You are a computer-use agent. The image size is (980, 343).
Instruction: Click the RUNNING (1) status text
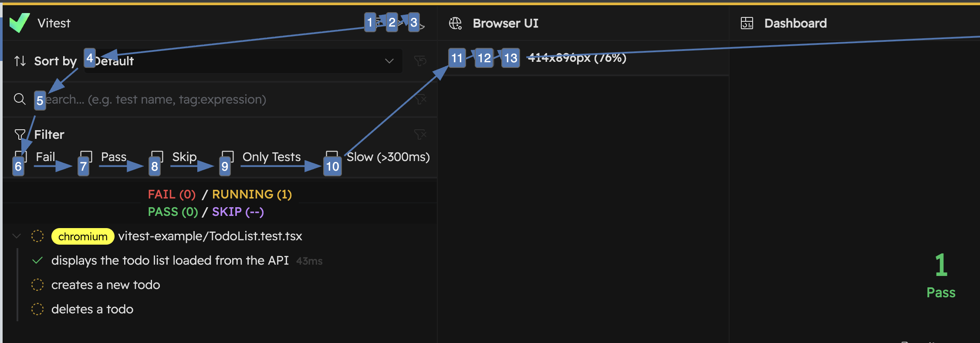tap(252, 194)
